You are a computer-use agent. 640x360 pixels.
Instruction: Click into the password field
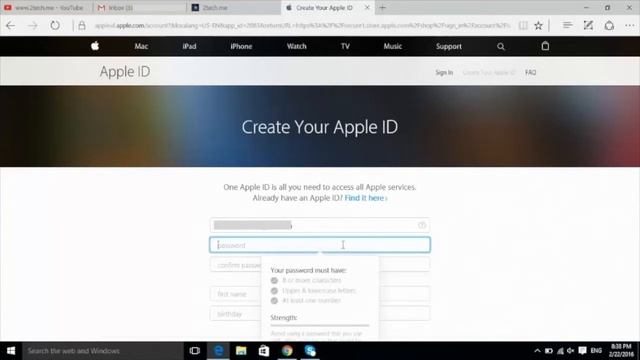(x=320, y=245)
